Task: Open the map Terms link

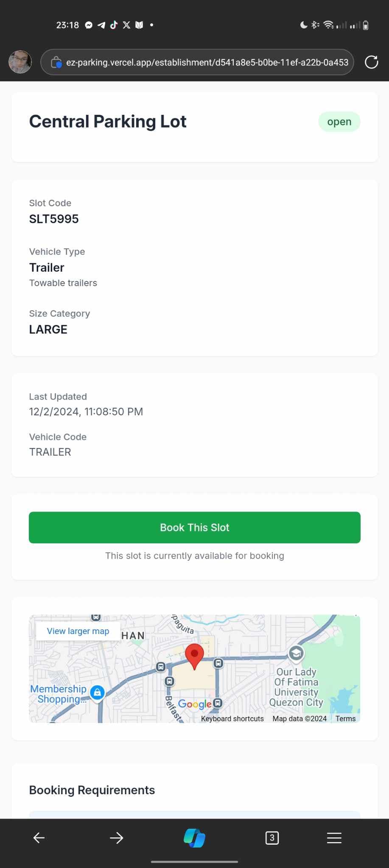Action: [345, 718]
